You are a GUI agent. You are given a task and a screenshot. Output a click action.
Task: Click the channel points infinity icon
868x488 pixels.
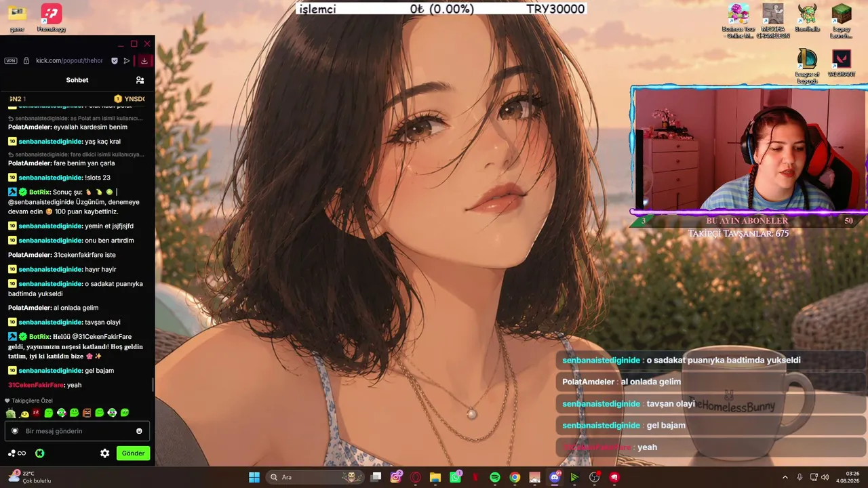tap(18, 453)
